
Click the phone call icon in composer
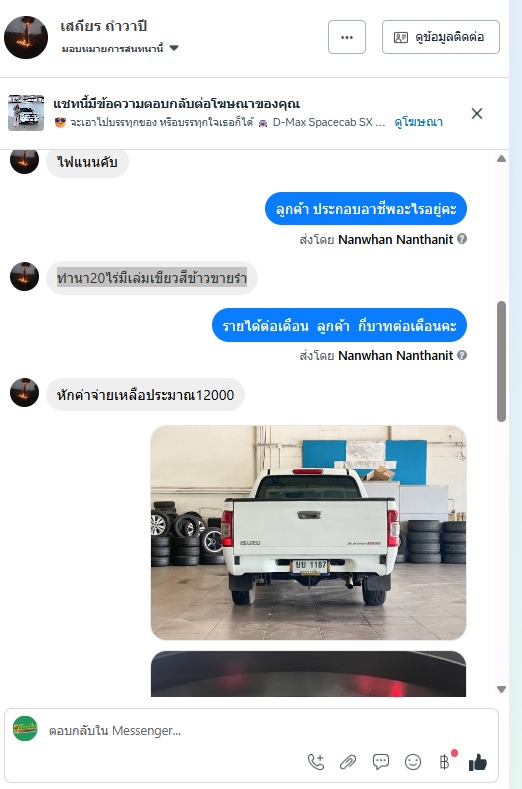(316, 762)
